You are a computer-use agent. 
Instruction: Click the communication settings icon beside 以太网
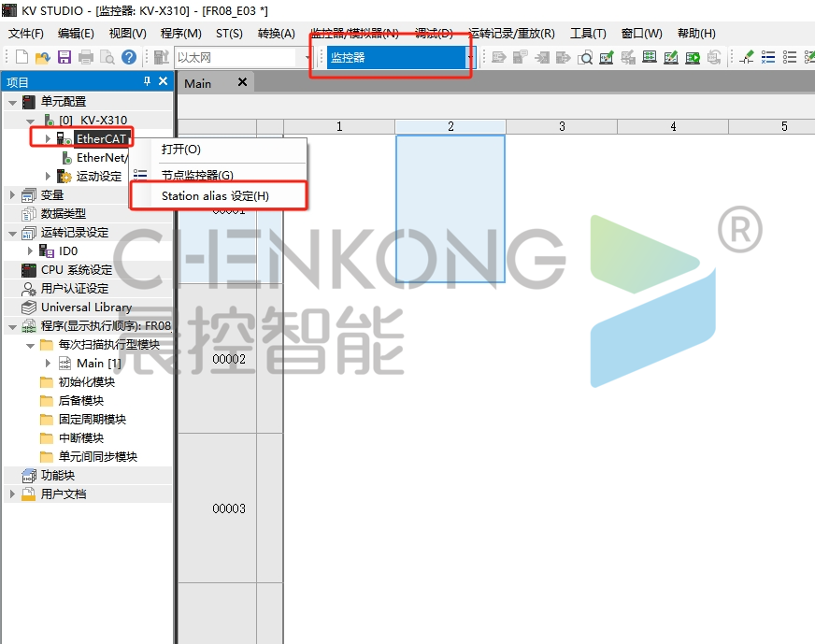click(x=161, y=57)
